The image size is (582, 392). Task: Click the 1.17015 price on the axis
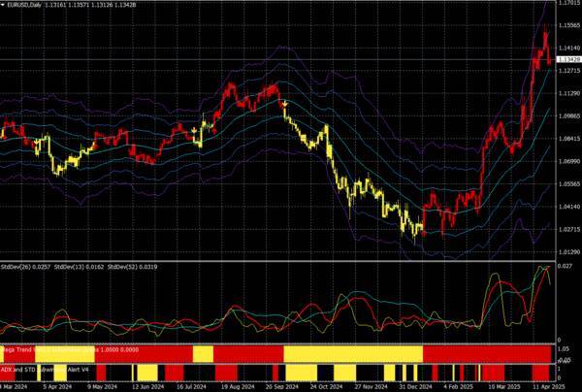(568, 5)
